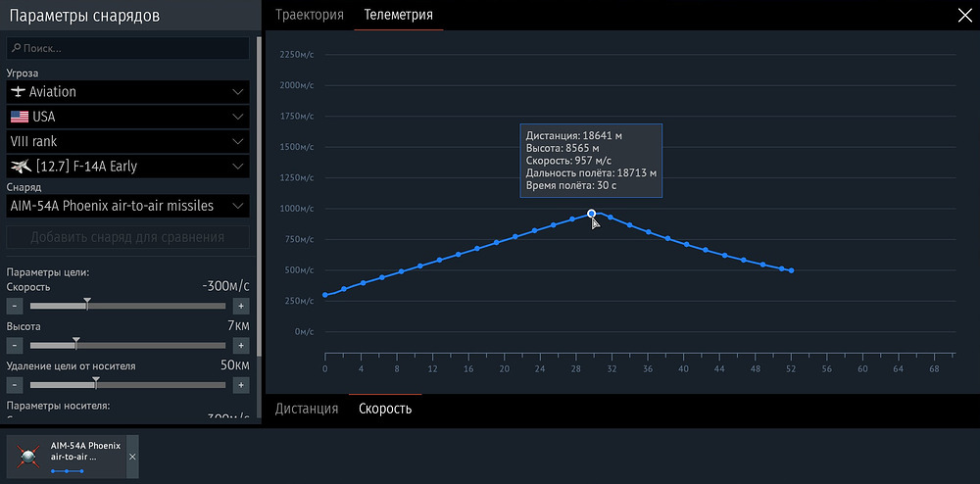The height and width of the screenshot is (484, 980).
Task: Open the USA nation dropdown
Action: [x=127, y=117]
